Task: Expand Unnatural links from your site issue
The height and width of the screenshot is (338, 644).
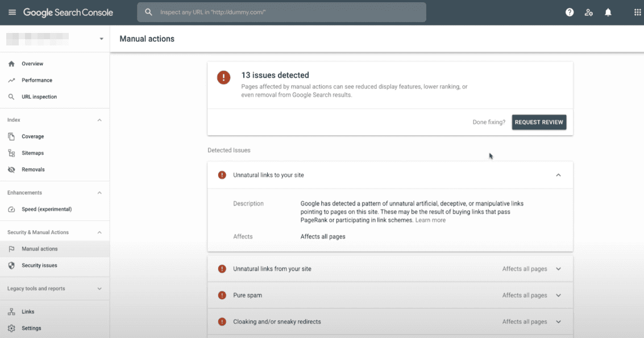Action: point(558,269)
